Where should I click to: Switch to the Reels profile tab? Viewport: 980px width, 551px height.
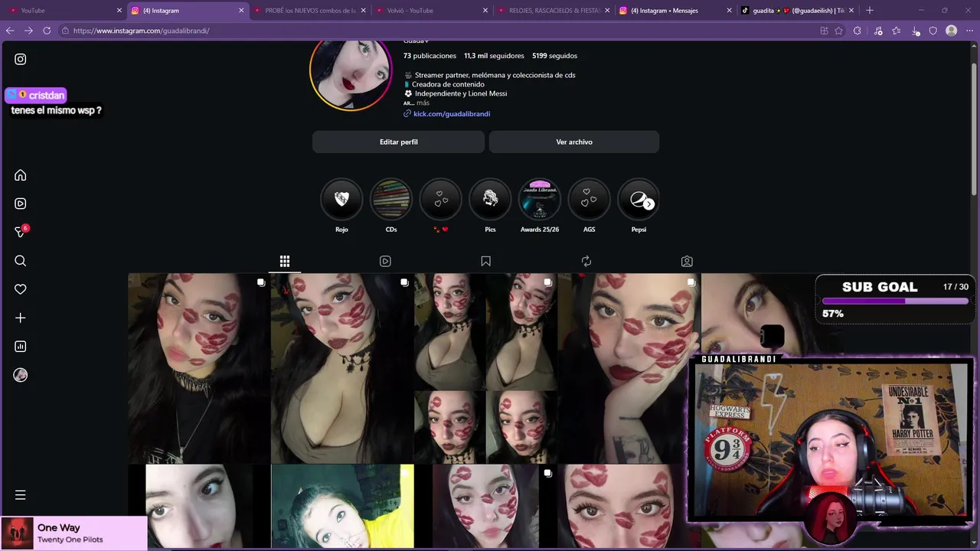point(385,261)
